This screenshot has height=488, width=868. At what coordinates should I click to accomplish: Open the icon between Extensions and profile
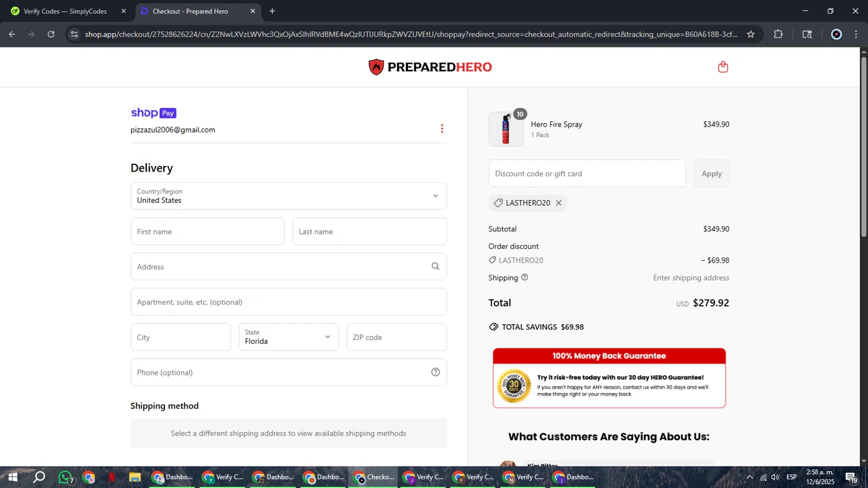(807, 34)
